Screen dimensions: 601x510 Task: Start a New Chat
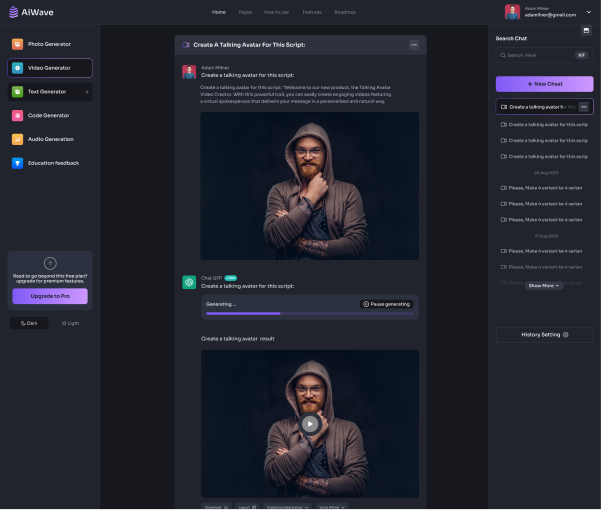pos(544,84)
